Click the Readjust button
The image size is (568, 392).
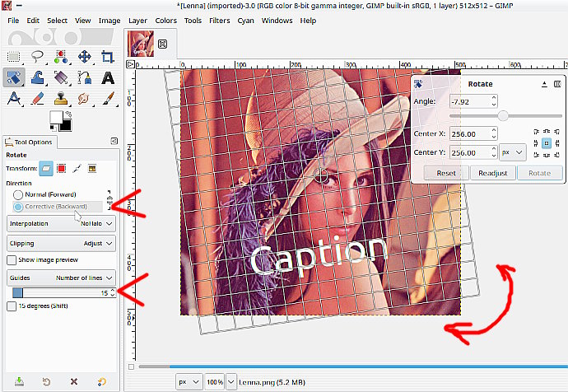[x=492, y=173]
